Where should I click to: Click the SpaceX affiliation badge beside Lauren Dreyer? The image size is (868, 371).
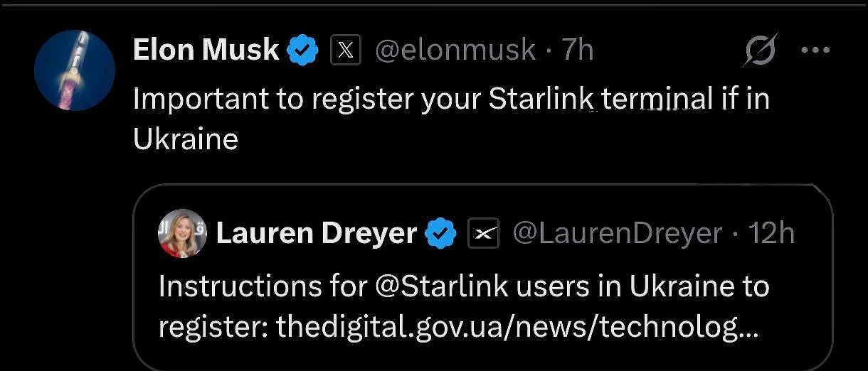coord(483,234)
